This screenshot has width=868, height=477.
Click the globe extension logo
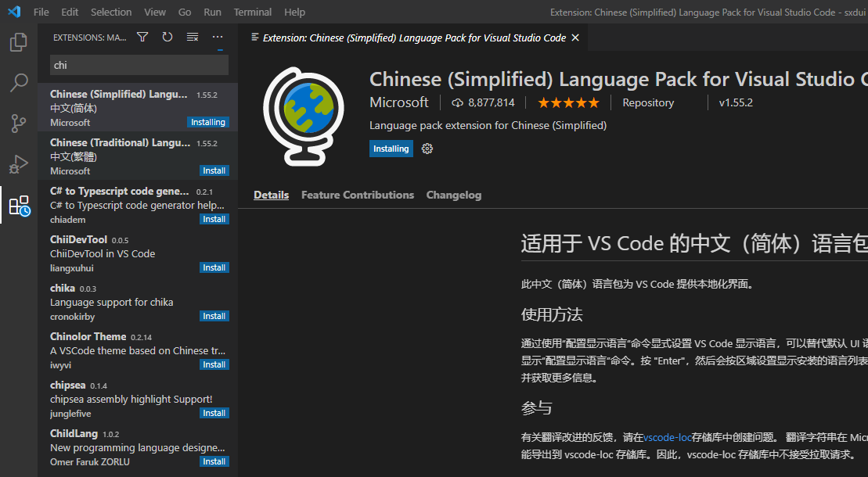[x=304, y=117]
